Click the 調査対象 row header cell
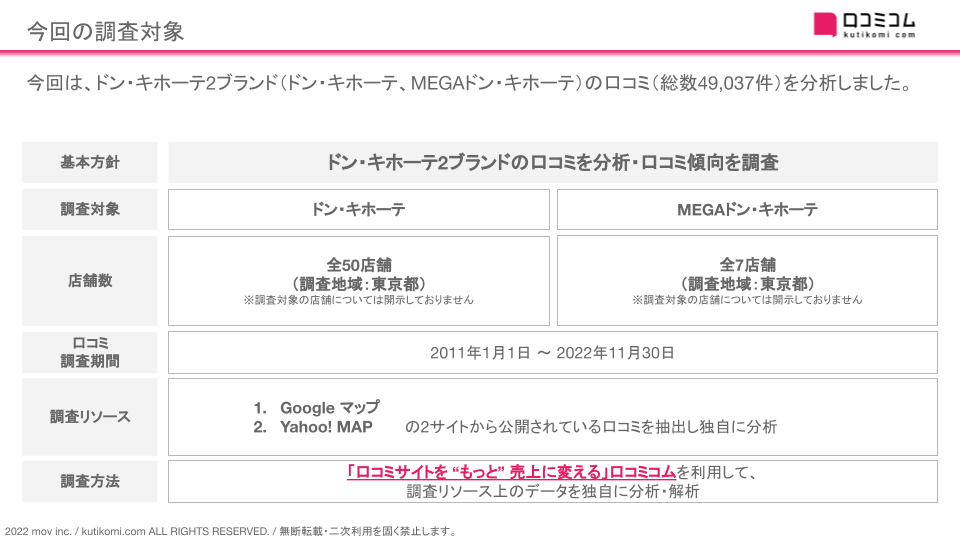 (x=90, y=209)
